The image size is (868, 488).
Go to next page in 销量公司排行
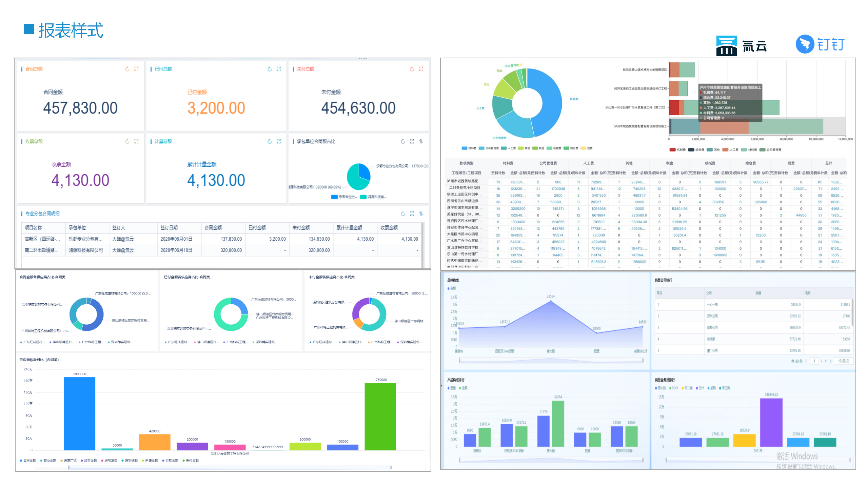830,361
